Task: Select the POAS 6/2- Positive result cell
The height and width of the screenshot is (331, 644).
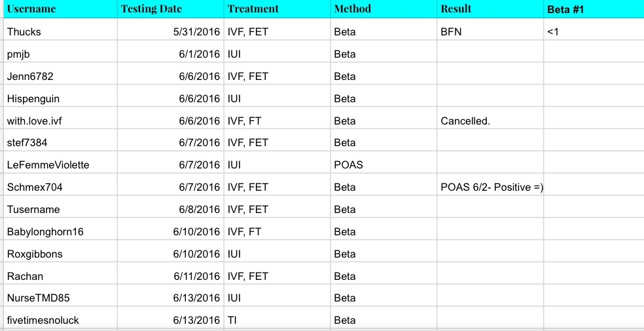Action: tap(491, 187)
